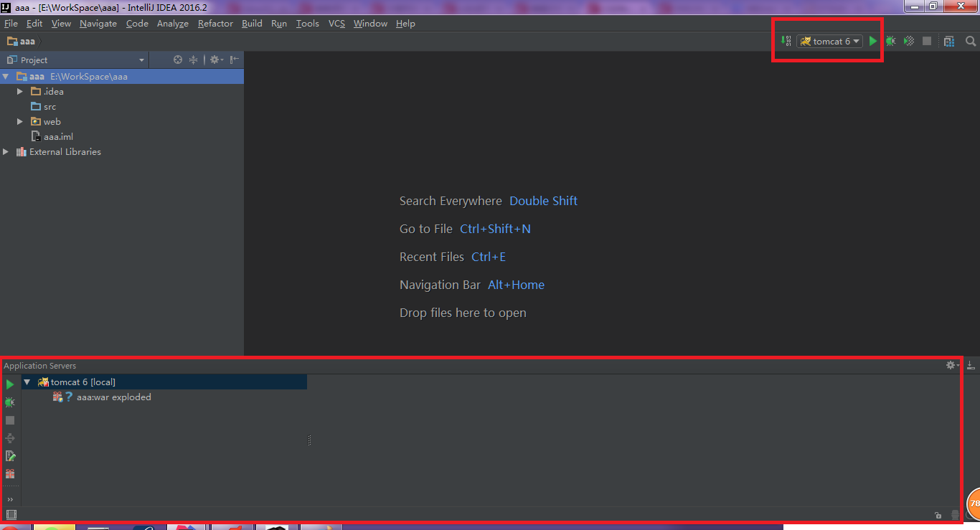980x530 pixels.
Task: Click the Stop square in the main toolbar
Action: (x=926, y=41)
